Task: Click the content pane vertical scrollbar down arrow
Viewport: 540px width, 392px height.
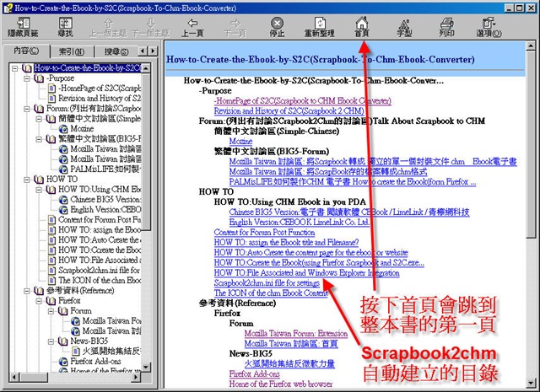Action: click(531, 383)
